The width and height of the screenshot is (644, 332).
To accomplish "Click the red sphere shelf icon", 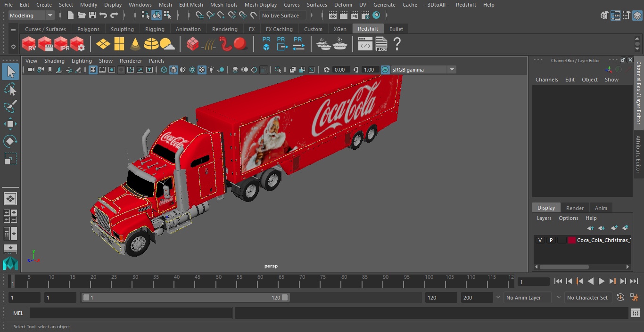I will [240, 44].
